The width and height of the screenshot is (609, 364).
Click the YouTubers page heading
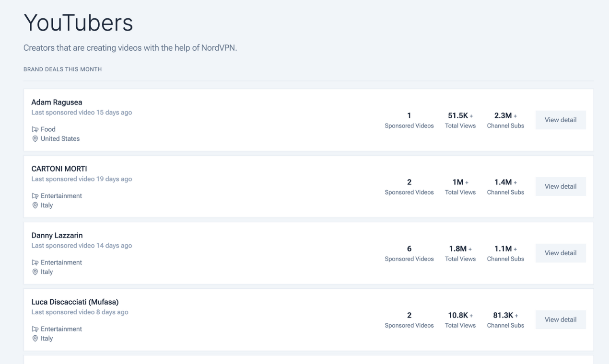pyautogui.click(x=78, y=23)
